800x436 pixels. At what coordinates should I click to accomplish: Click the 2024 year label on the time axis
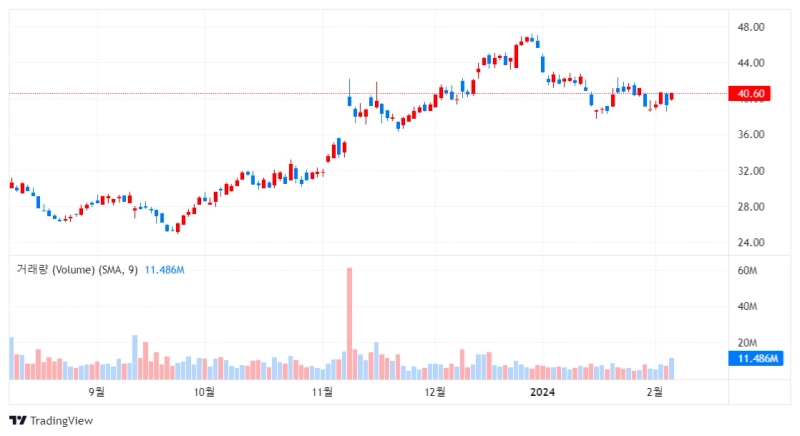542,392
